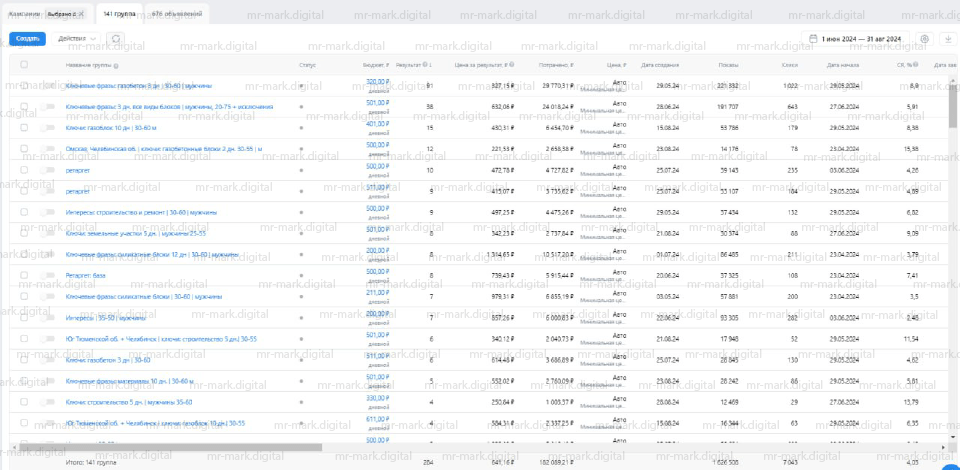Switch to the 141 группа tab
The image size is (960, 470).
click(x=119, y=14)
